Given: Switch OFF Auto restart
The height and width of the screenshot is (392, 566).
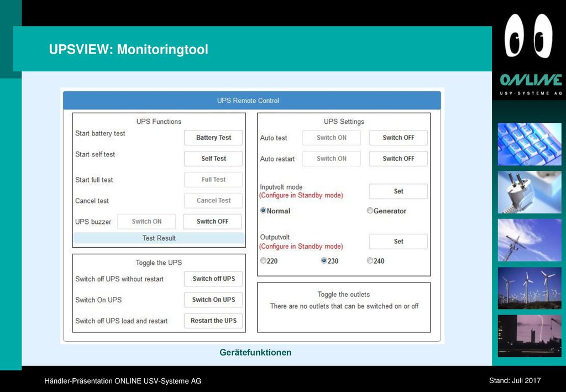Looking at the screenshot, I should pos(398,159).
